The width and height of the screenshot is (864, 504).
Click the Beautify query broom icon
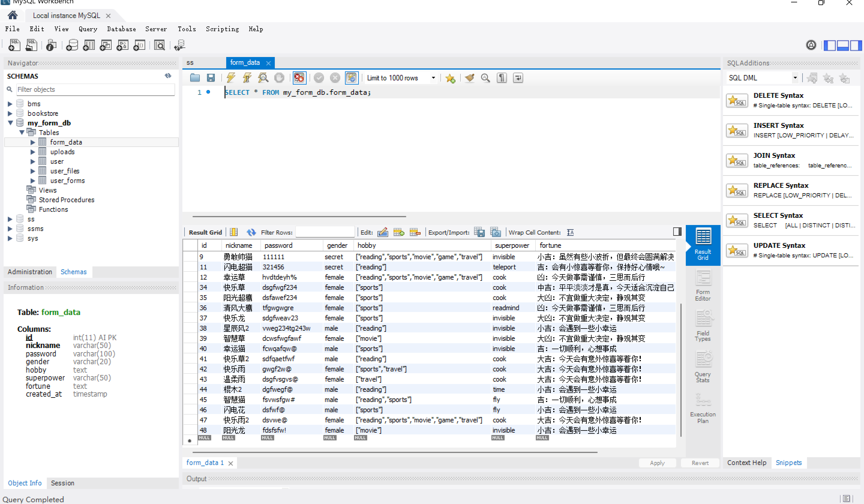tap(469, 78)
